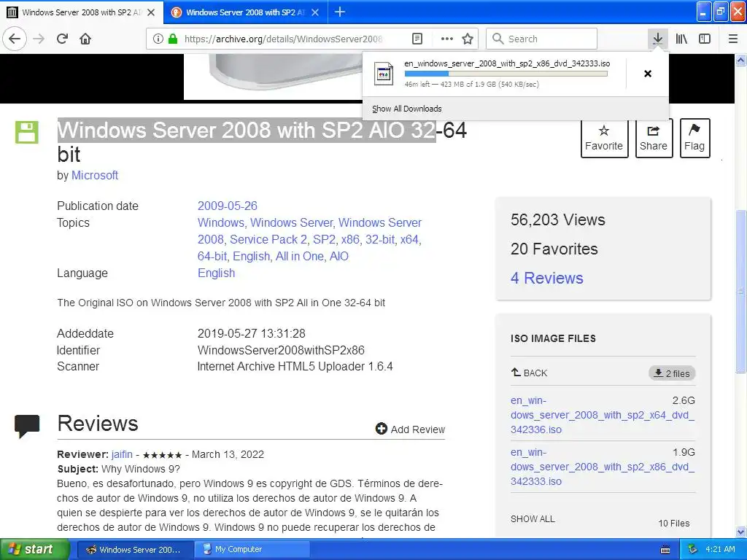The width and height of the screenshot is (747, 560).
Task: Open the Library toolbar icon
Action: (x=681, y=39)
